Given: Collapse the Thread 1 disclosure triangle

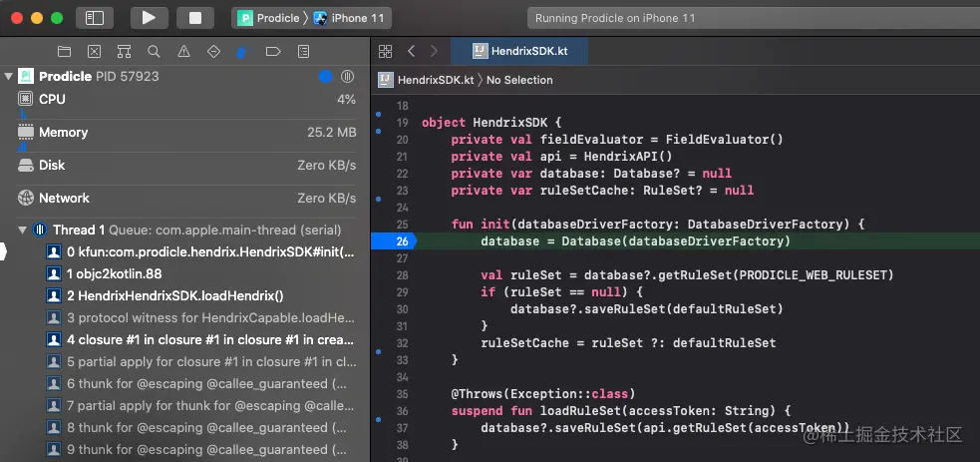Looking at the screenshot, I should tap(23, 230).
